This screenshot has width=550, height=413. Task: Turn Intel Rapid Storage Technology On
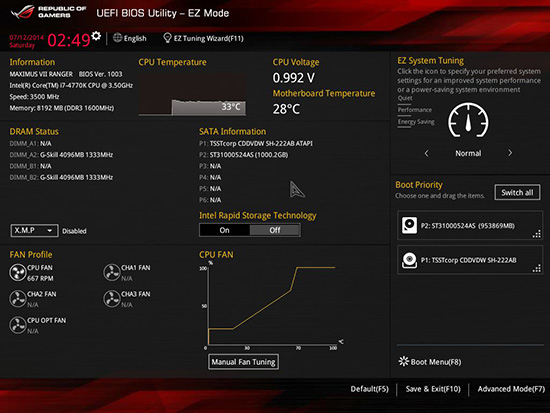pos(224,230)
